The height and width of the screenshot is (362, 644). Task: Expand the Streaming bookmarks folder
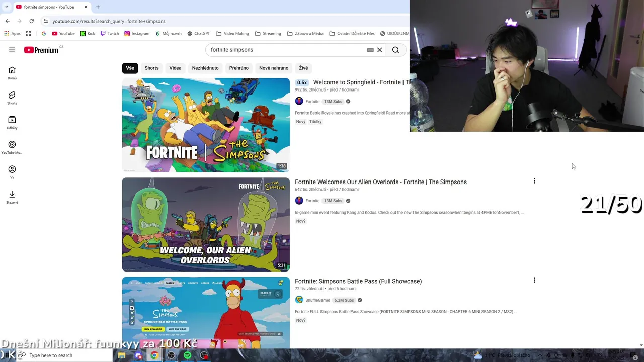[268, 34]
